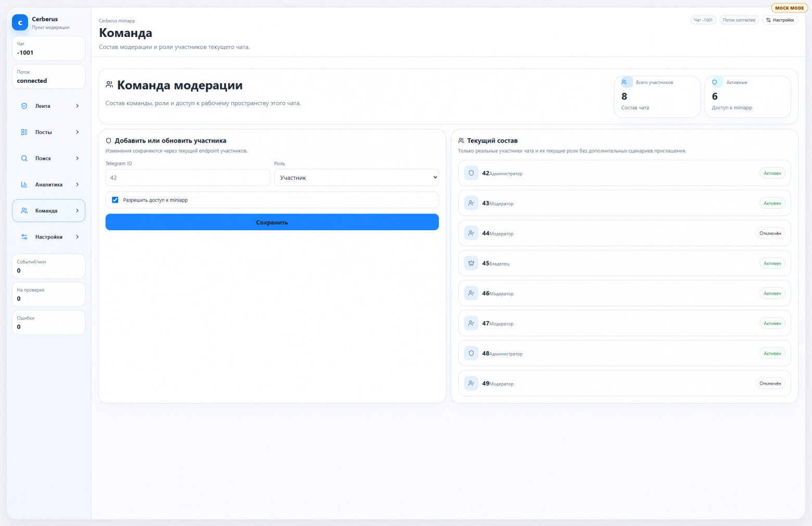
Task: Expand the Лента chevron in sidebar
Action: pyautogui.click(x=78, y=106)
